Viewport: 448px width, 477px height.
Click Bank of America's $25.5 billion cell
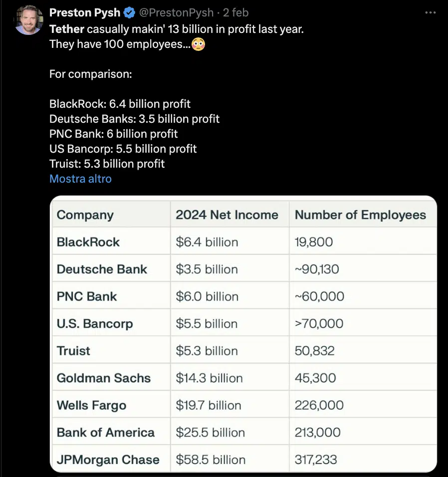(x=210, y=432)
